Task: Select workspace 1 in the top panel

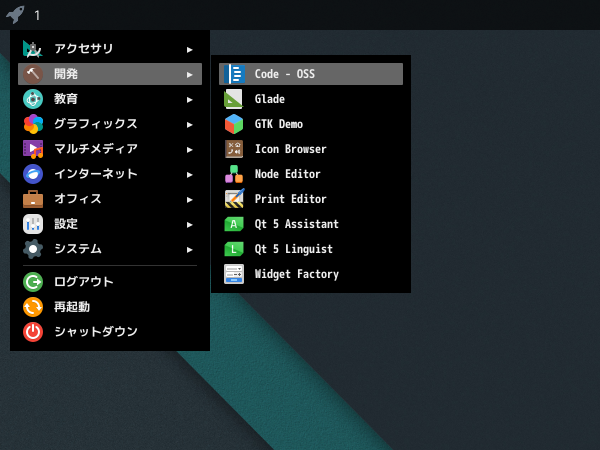Action: click(37, 15)
